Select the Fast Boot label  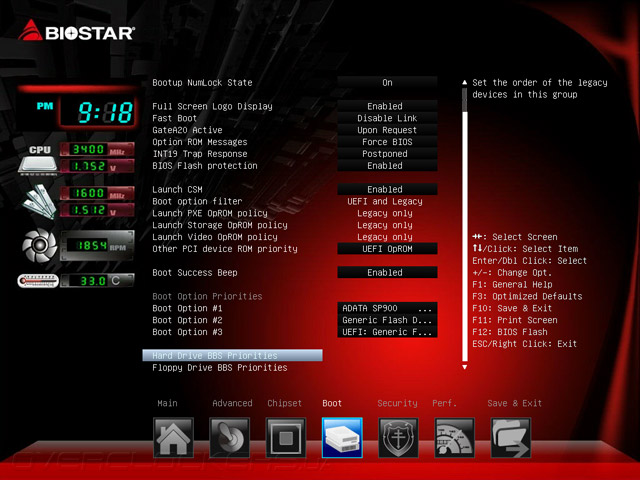(174, 118)
